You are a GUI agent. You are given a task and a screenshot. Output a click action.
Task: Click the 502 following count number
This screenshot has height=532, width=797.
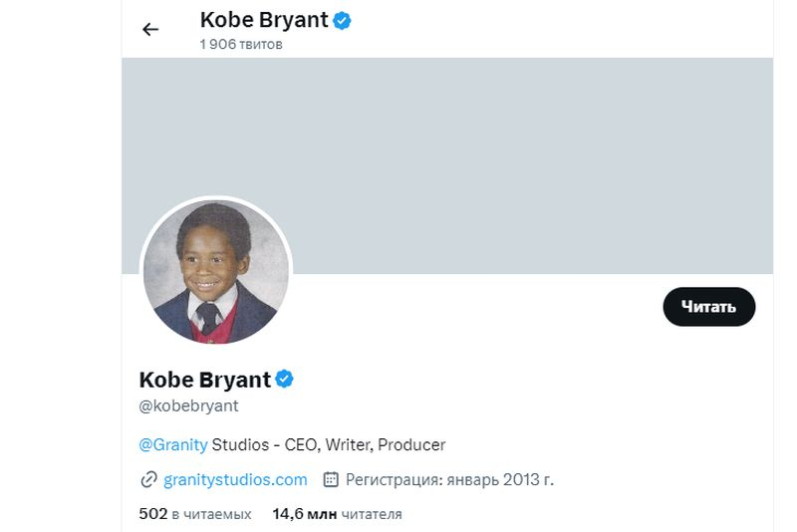click(152, 514)
